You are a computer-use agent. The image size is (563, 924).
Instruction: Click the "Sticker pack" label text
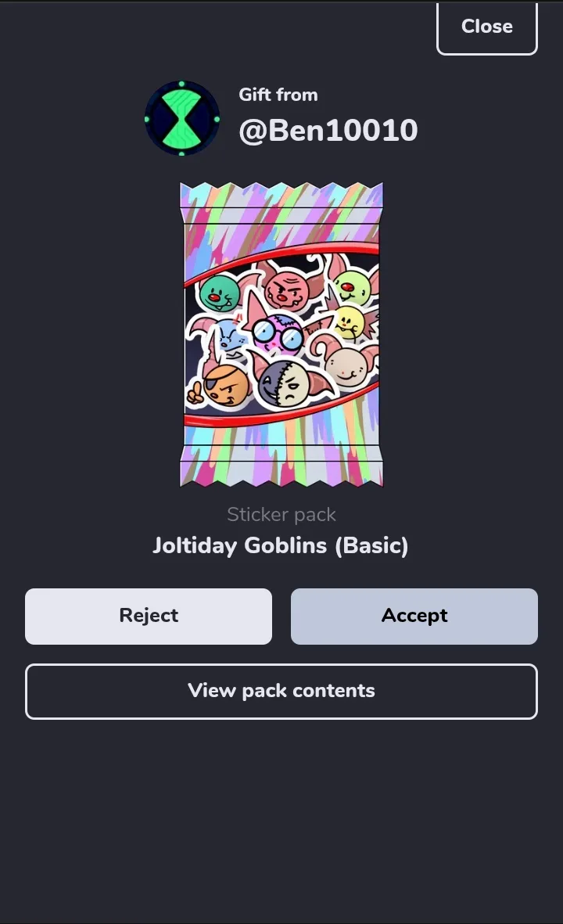[281, 515]
